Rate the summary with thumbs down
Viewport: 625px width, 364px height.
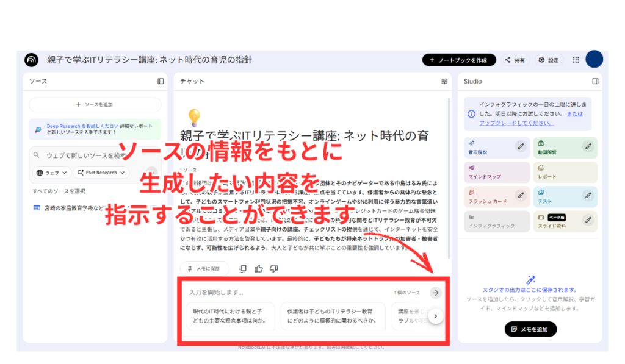click(x=274, y=268)
